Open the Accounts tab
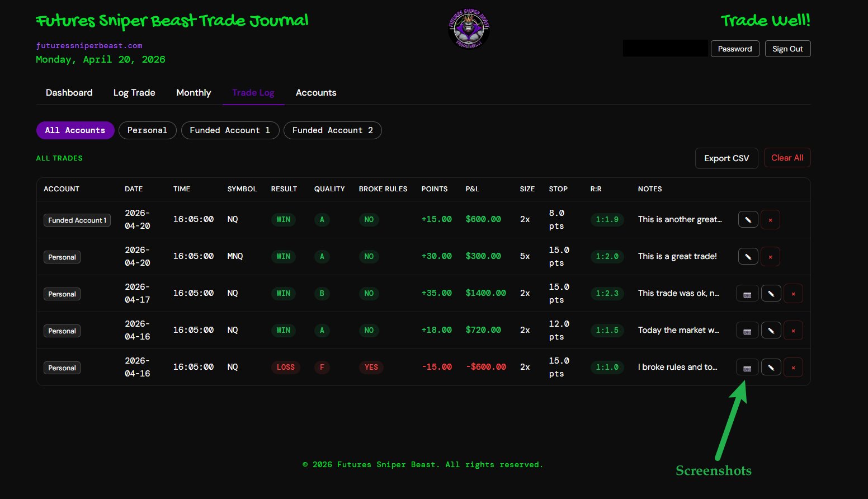Screen dimensions: 868x499 [316, 92]
